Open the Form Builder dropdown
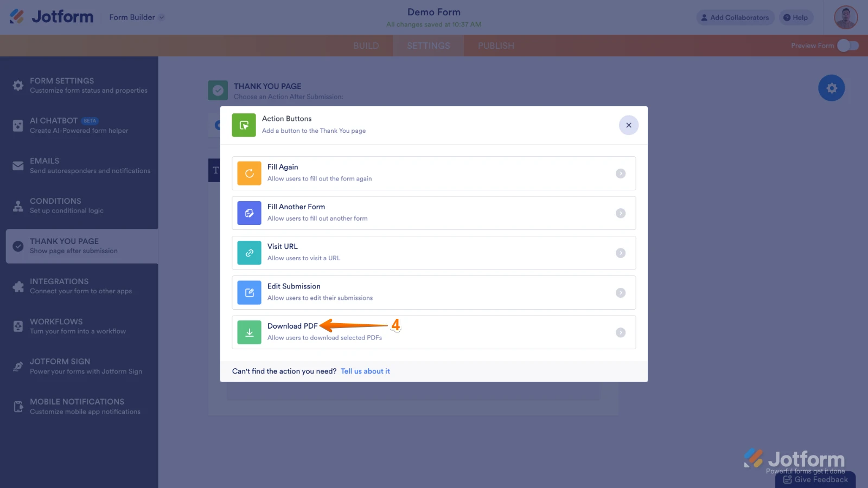Screen dimensions: 868x488 (137, 17)
